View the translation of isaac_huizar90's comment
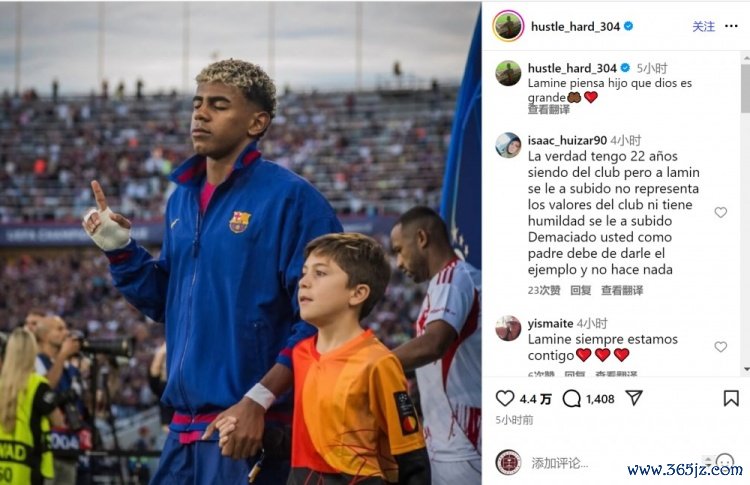 [622, 290]
